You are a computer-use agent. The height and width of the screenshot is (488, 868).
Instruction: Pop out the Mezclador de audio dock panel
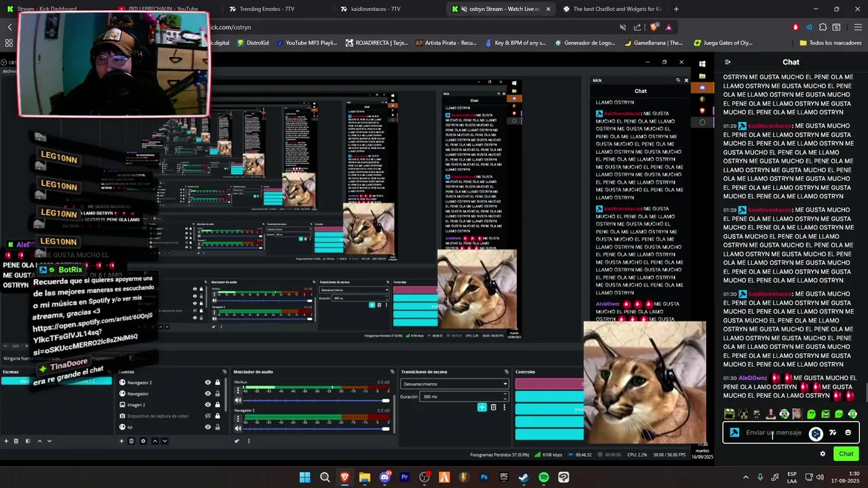tap(392, 371)
